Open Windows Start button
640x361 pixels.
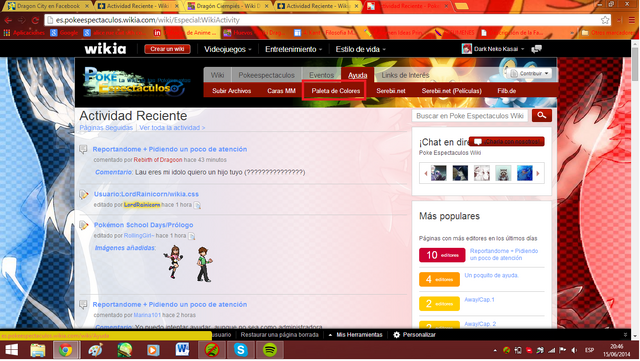click(11, 350)
